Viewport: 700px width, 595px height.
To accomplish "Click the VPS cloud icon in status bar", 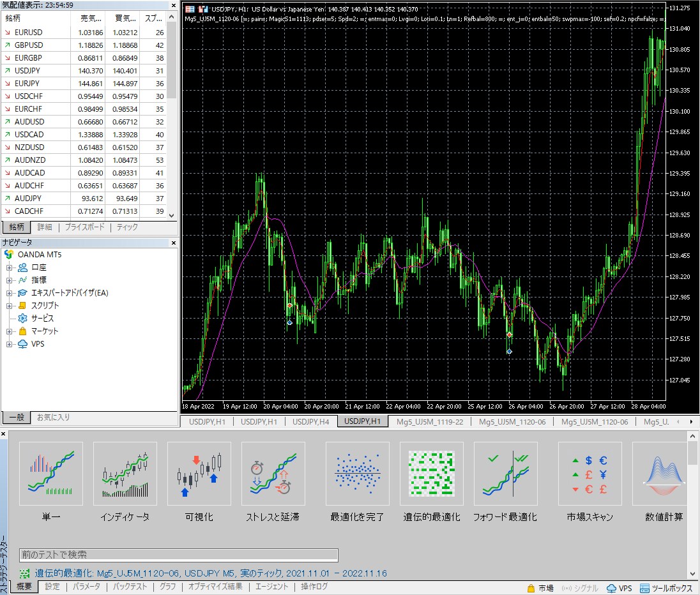I will coord(612,589).
